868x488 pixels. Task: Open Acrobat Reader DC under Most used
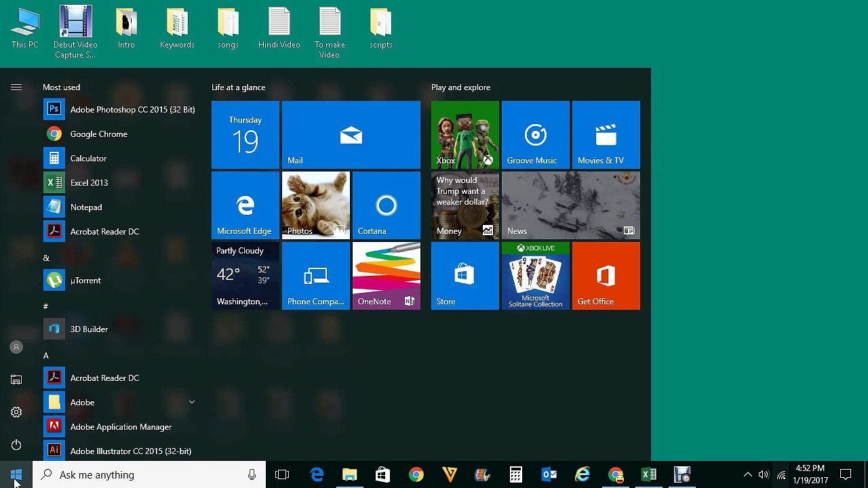(119, 231)
